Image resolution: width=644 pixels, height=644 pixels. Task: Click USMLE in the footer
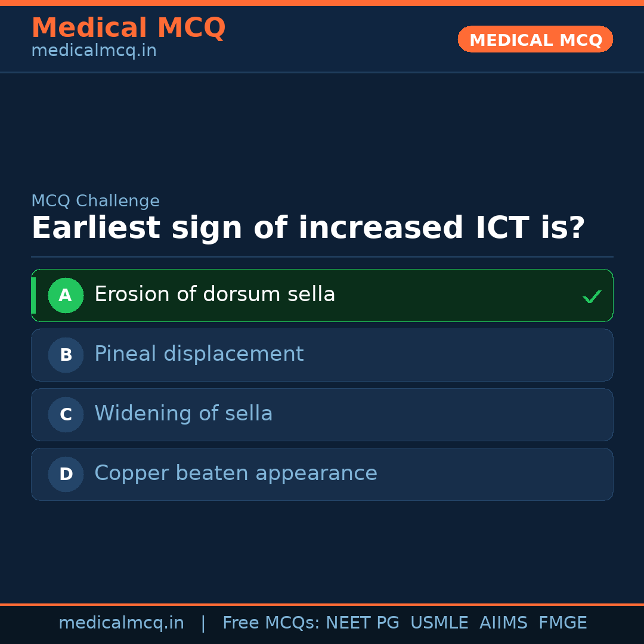click(x=439, y=623)
